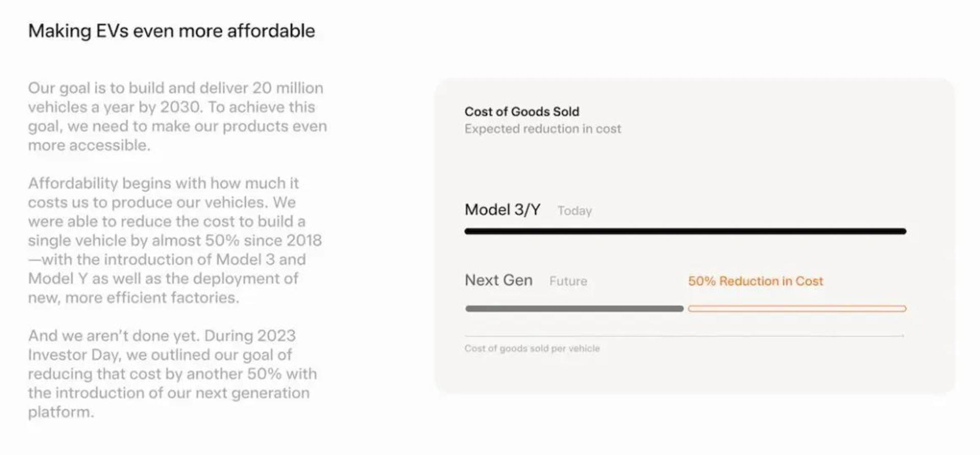
Task: Click the 'Cost of goods sold per vehicle' caption
Action: (x=532, y=348)
